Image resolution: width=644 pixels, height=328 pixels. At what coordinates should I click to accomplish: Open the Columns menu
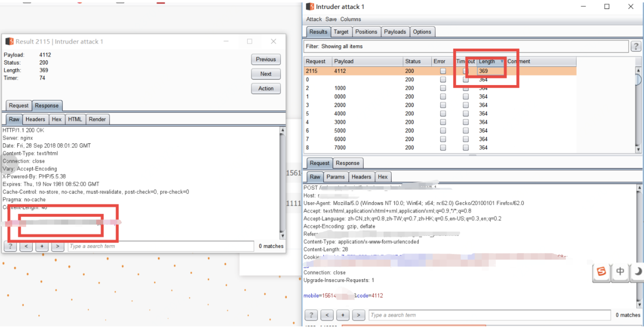coord(350,19)
